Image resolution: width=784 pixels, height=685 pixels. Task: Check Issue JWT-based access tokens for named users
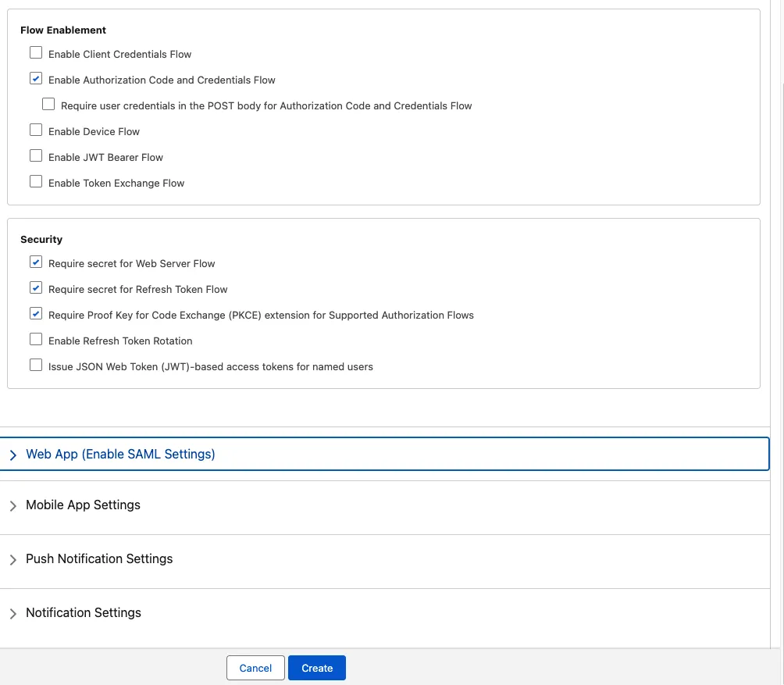pyautogui.click(x=36, y=364)
